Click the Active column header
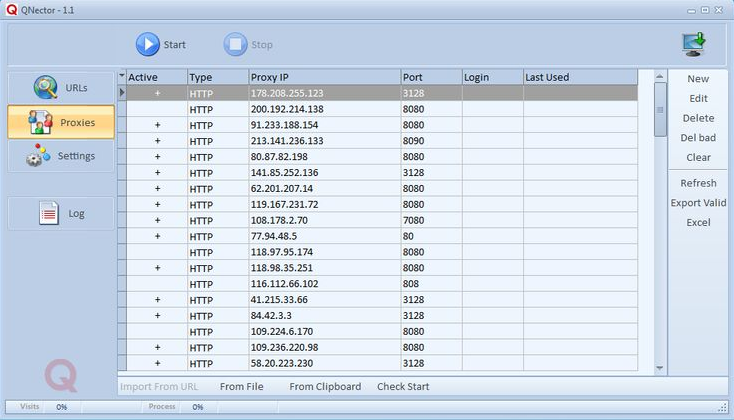This screenshot has height=420, width=734. pyautogui.click(x=157, y=77)
